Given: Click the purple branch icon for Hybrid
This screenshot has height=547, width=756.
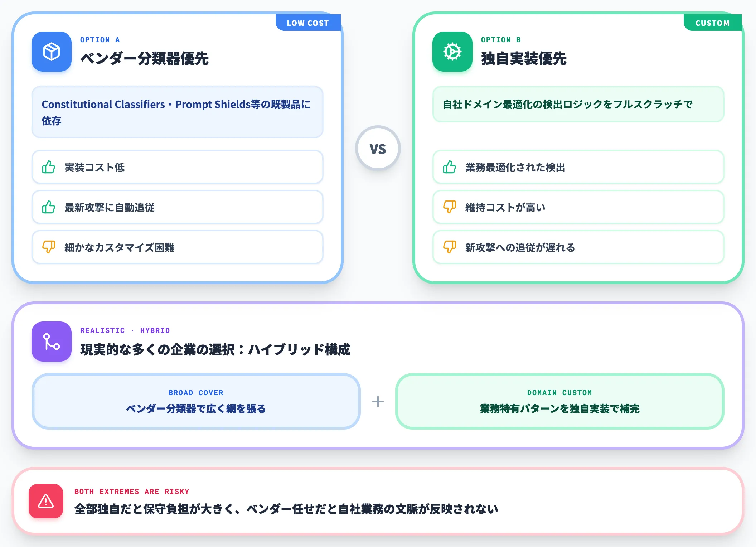Looking at the screenshot, I should click(x=52, y=342).
